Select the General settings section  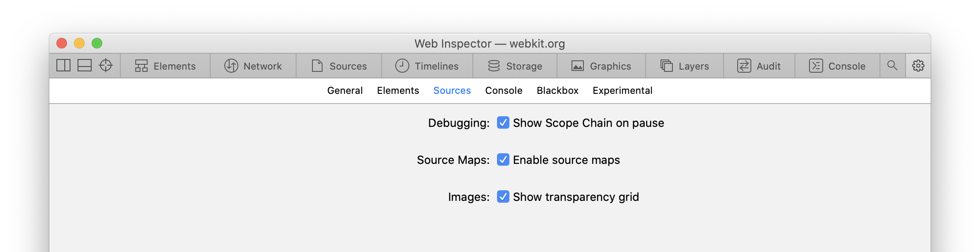click(345, 91)
